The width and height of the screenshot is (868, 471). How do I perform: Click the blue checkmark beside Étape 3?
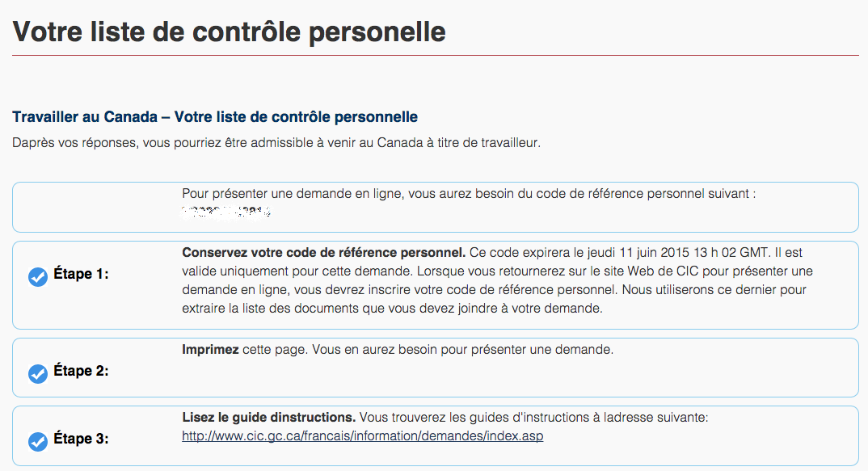click(38, 442)
